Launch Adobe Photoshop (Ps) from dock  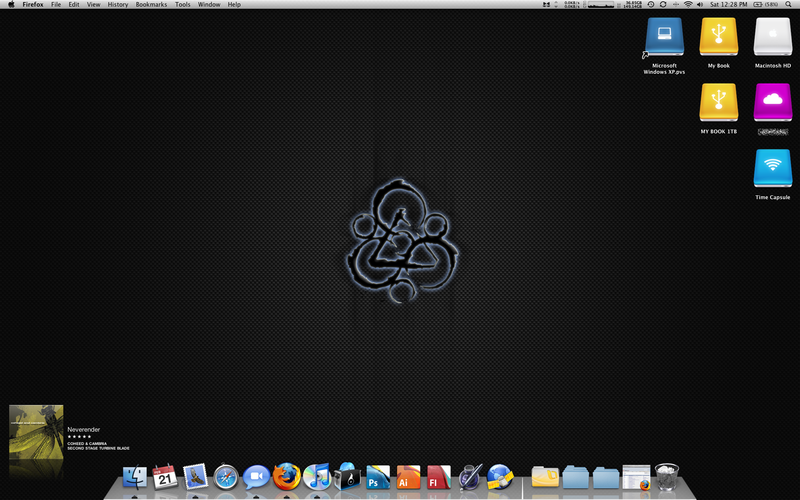(378, 477)
